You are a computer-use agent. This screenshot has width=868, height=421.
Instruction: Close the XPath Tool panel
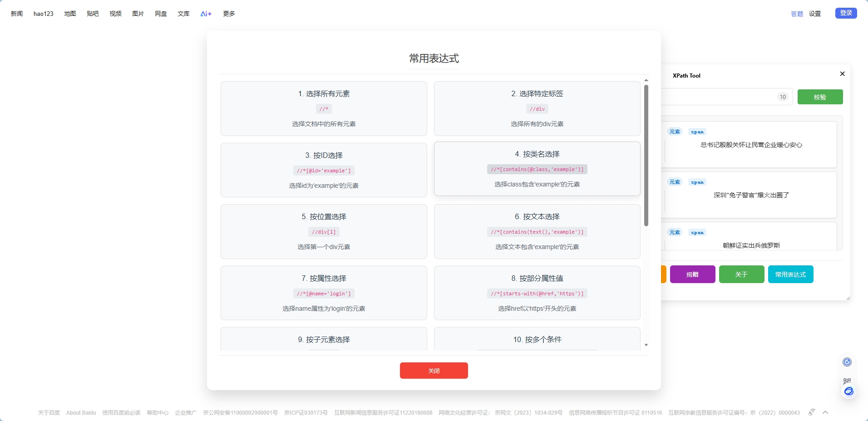[842, 74]
